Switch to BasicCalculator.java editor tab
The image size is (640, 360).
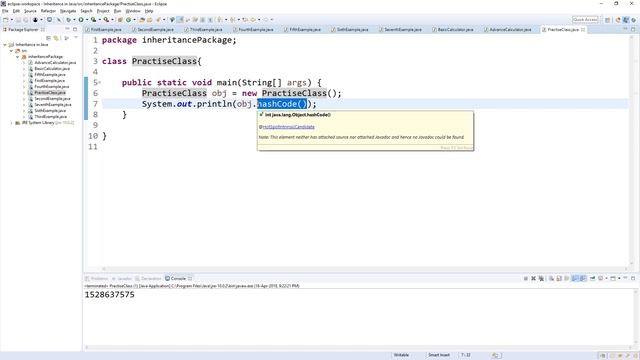pos(453,29)
